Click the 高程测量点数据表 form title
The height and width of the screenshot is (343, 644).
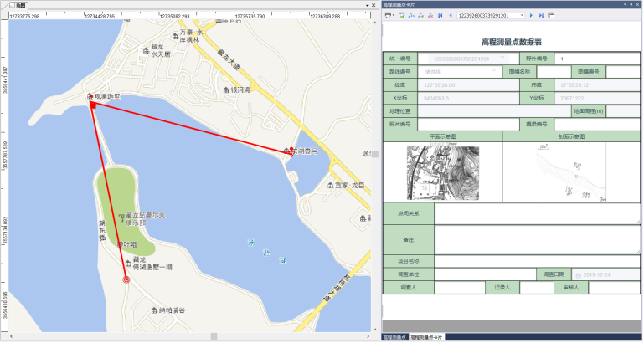click(x=512, y=43)
